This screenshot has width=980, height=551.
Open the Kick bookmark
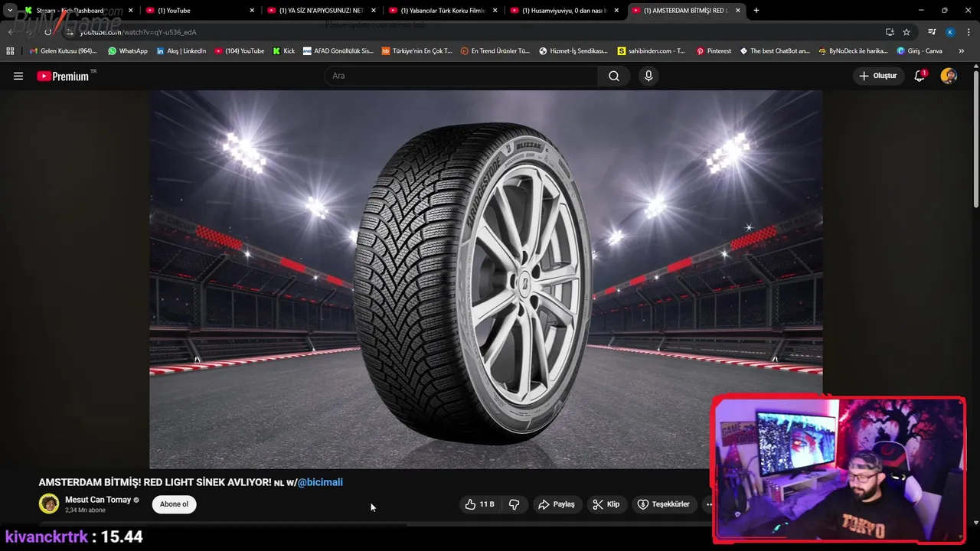coord(284,51)
